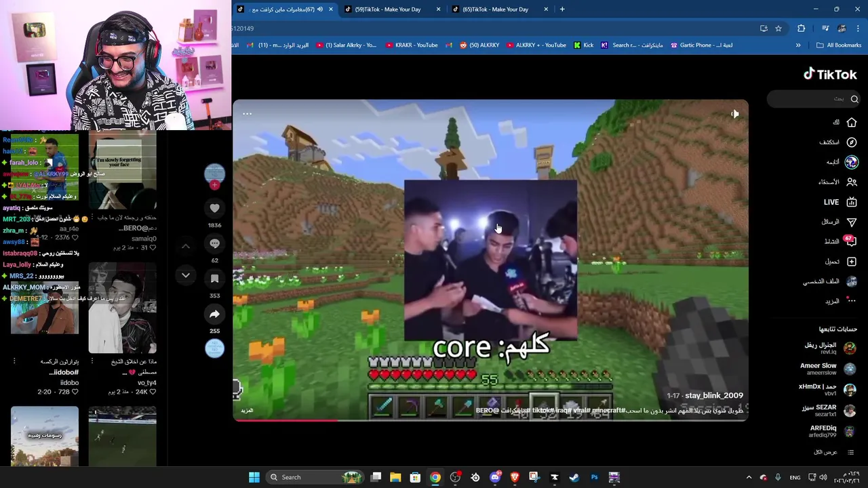The width and height of the screenshot is (868, 488).
Task: Open comments via the speech bubble icon
Action: tap(214, 243)
